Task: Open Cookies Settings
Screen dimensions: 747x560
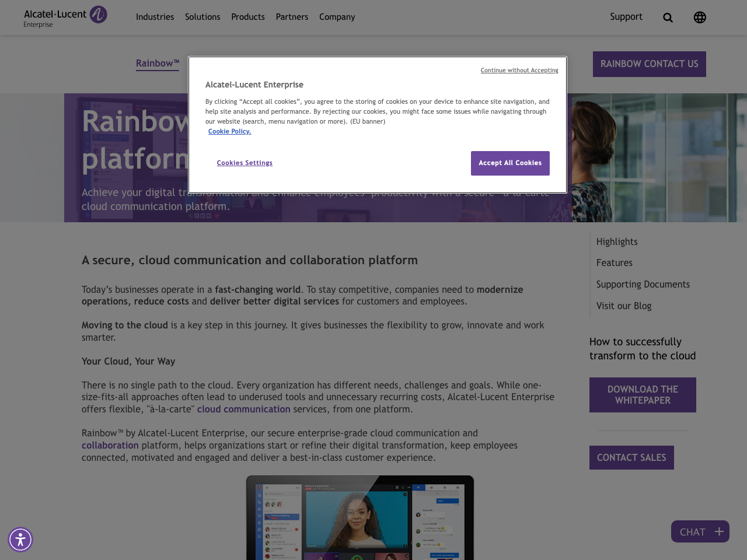Action: (x=245, y=163)
